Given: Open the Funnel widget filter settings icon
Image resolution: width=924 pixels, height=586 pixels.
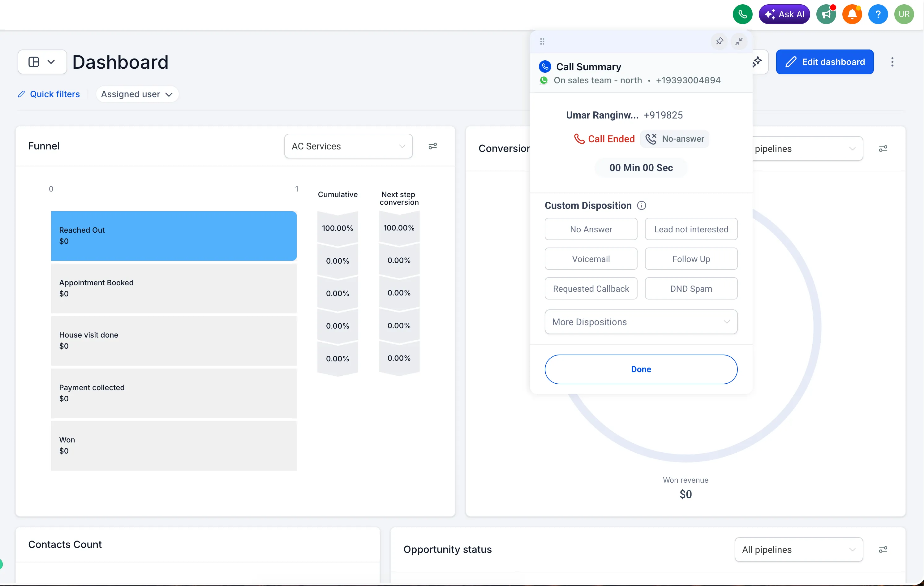Looking at the screenshot, I should 432,146.
